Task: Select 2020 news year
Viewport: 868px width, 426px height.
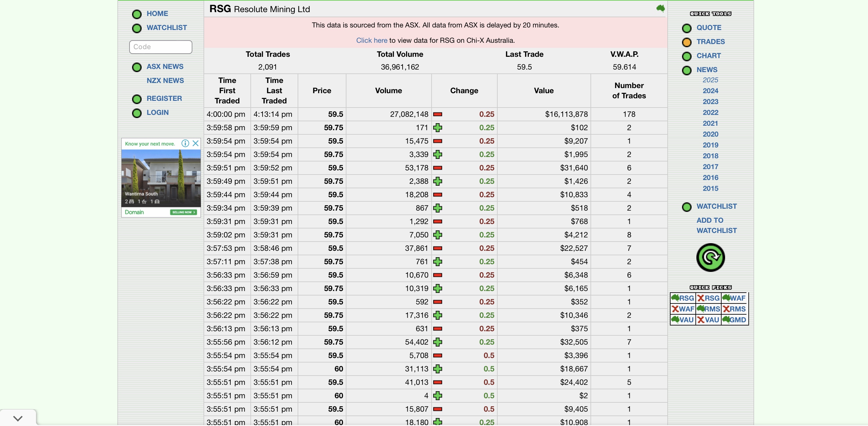Action: (710, 134)
